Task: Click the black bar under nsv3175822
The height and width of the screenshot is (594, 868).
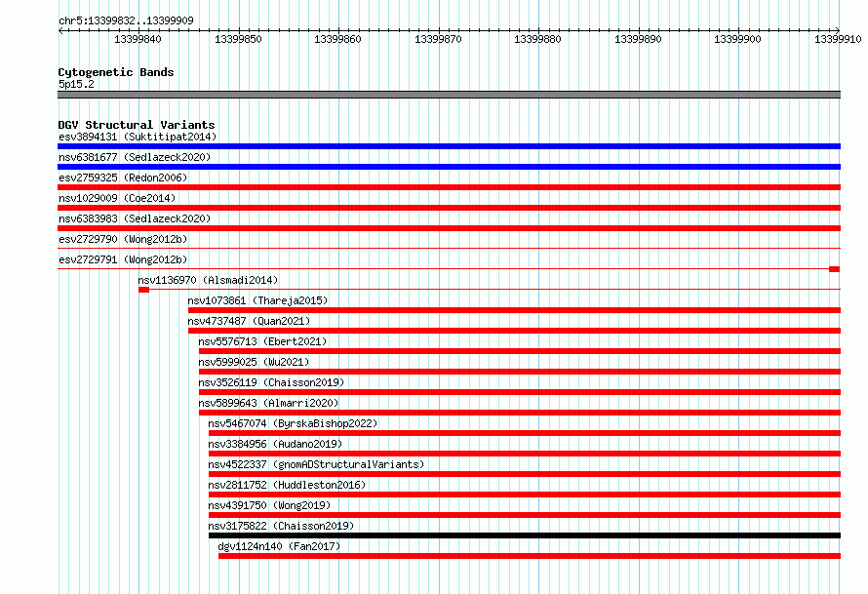Action: tap(525, 535)
